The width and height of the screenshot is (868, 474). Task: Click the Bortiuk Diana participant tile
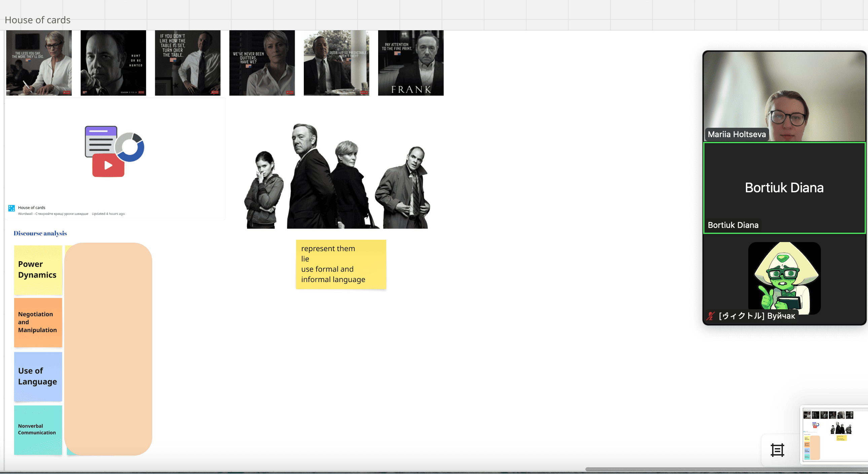tap(784, 188)
